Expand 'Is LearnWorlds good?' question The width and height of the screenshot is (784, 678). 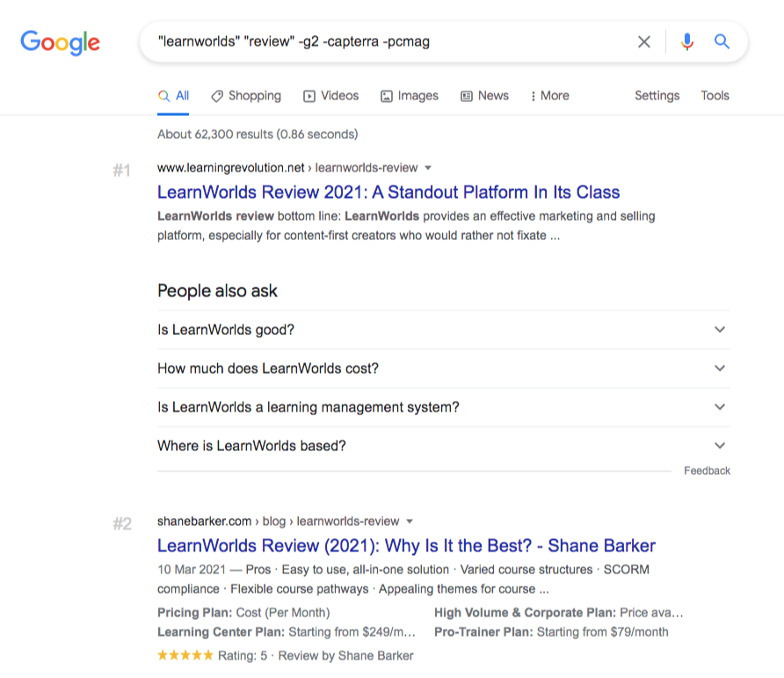point(444,330)
